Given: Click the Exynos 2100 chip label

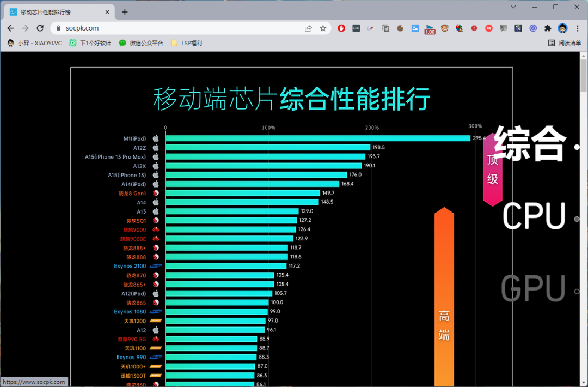Looking at the screenshot, I should (130, 266).
